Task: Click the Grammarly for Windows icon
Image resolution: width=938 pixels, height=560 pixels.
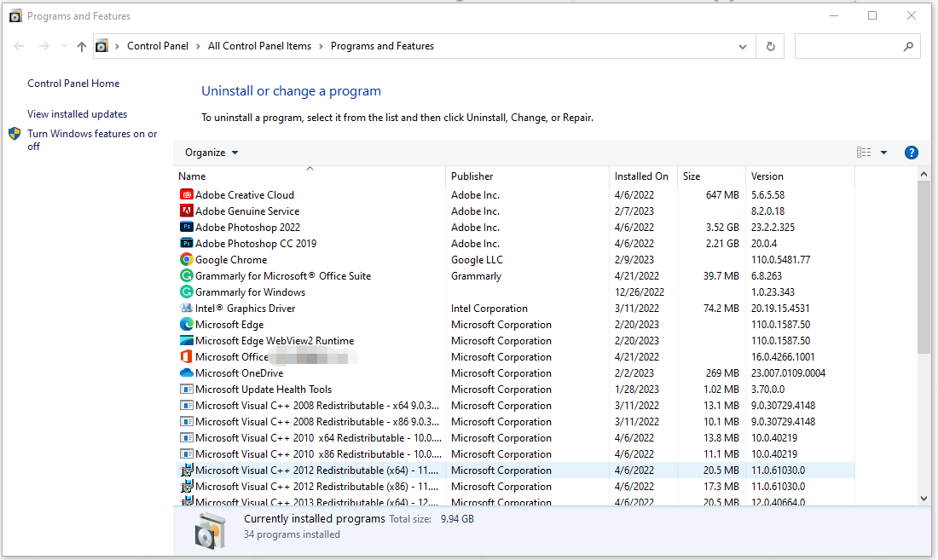Action: point(187,292)
